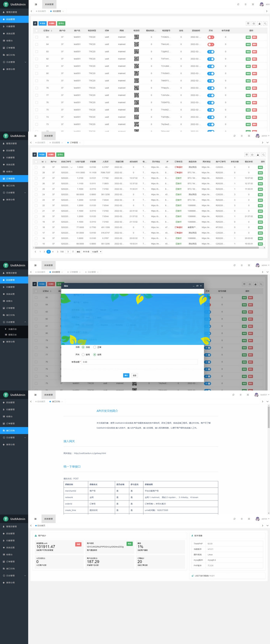Go to previous page using pagination arrow
Screen dimensions: 270x644
(35, 252)
